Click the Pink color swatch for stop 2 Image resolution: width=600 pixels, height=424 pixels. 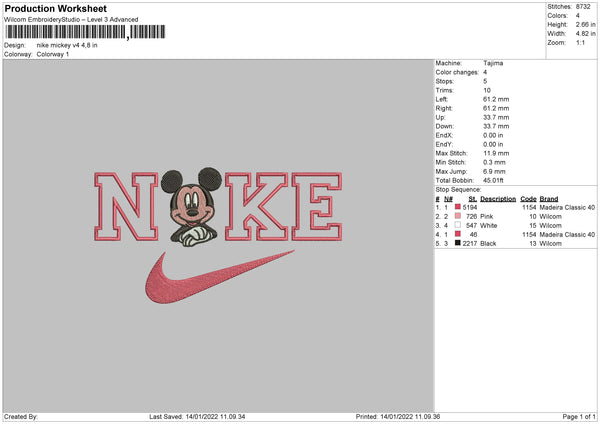click(458, 216)
